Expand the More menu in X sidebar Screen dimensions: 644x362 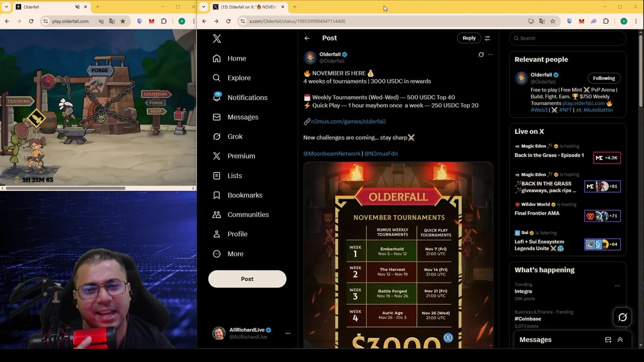228,254
